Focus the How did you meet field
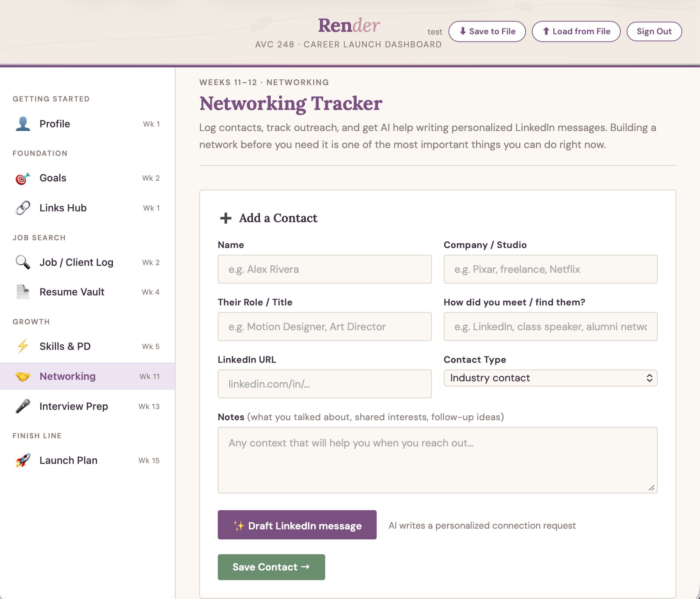 coord(550,327)
